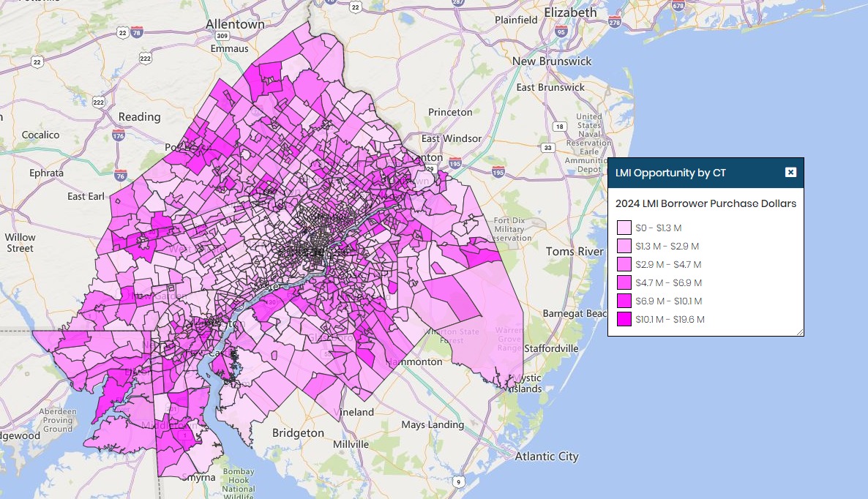Screen dimensions: 868x499
Task: Click the Interstate 76 shield near Ephrata
Action: click(x=121, y=176)
